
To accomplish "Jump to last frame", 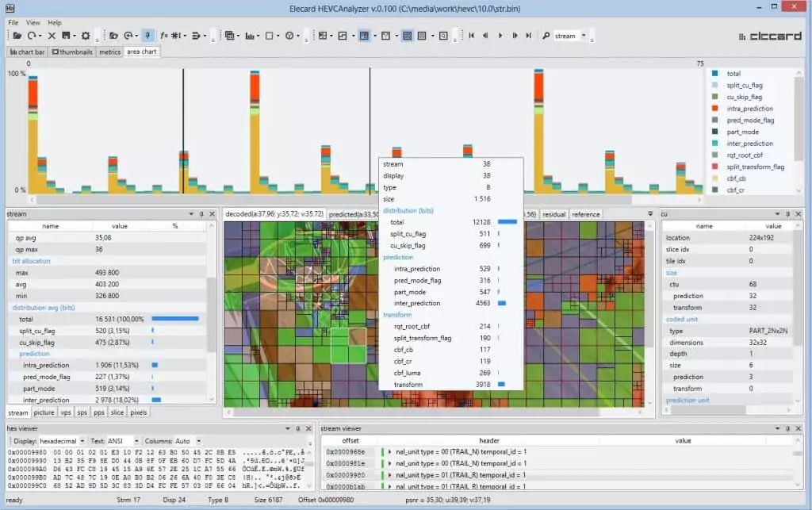I will [529, 36].
